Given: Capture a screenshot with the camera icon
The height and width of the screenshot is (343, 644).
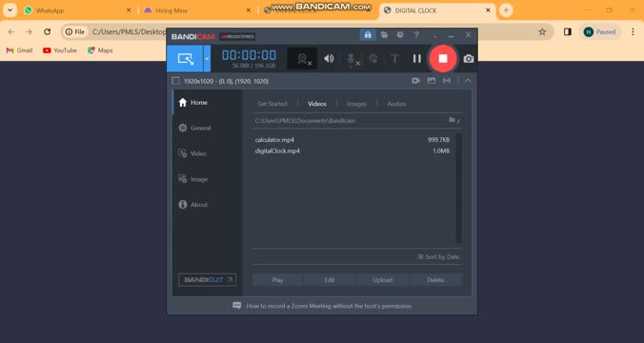Looking at the screenshot, I should [x=469, y=59].
